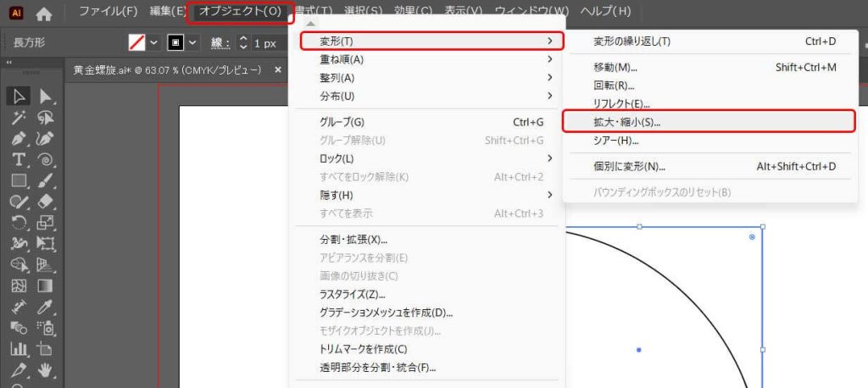Select the Pen tool
This screenshot has width=868, height=388.
(19, 138)
